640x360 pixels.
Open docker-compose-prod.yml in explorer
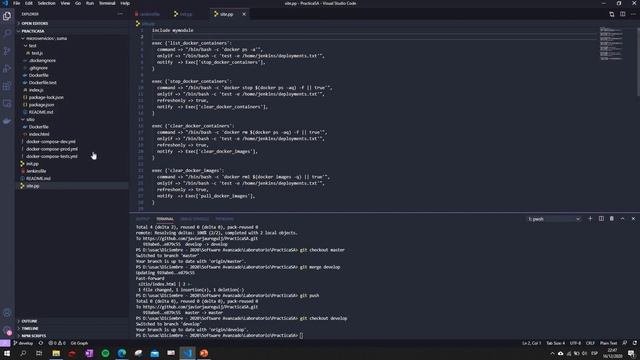[52, 149]
